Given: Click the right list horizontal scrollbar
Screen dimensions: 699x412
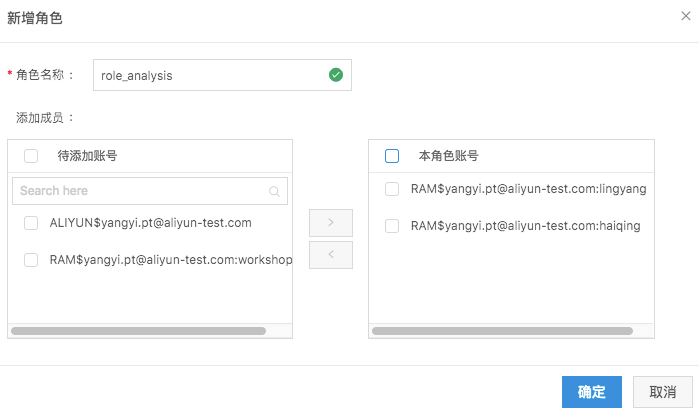Looking at the screenshot, I should [502, 331].
